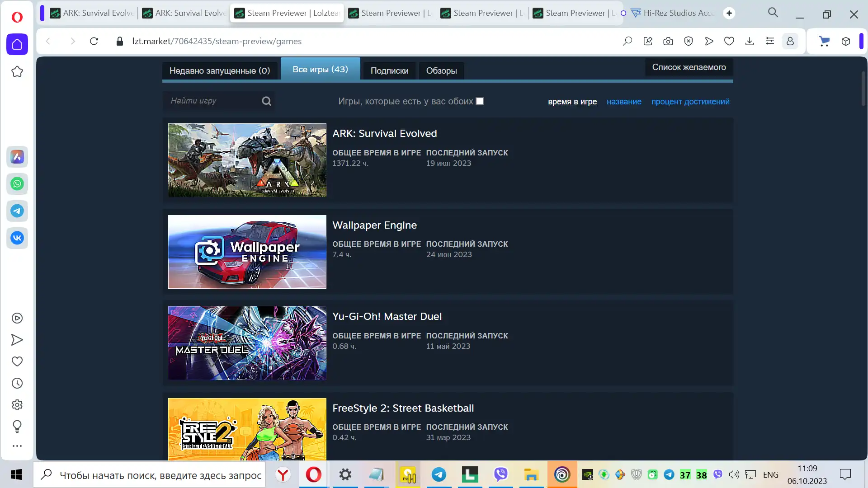868x488 pixels.
Task: Open Telegram from the taskbar
Action: pos(439,474)
